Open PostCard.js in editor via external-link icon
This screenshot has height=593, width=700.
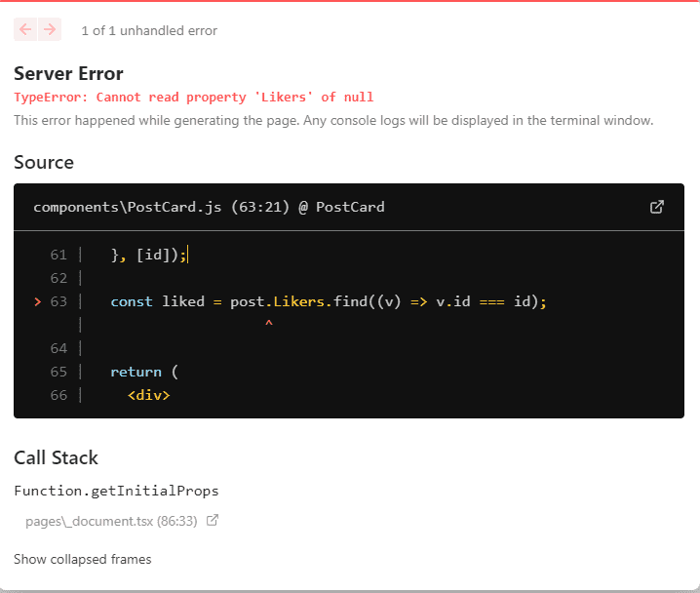657,207
